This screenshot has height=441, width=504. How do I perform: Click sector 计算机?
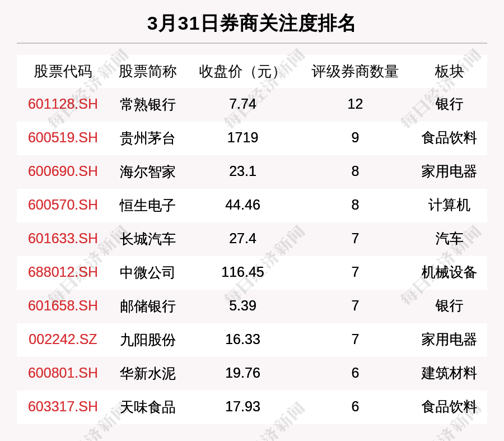[449, 205]
